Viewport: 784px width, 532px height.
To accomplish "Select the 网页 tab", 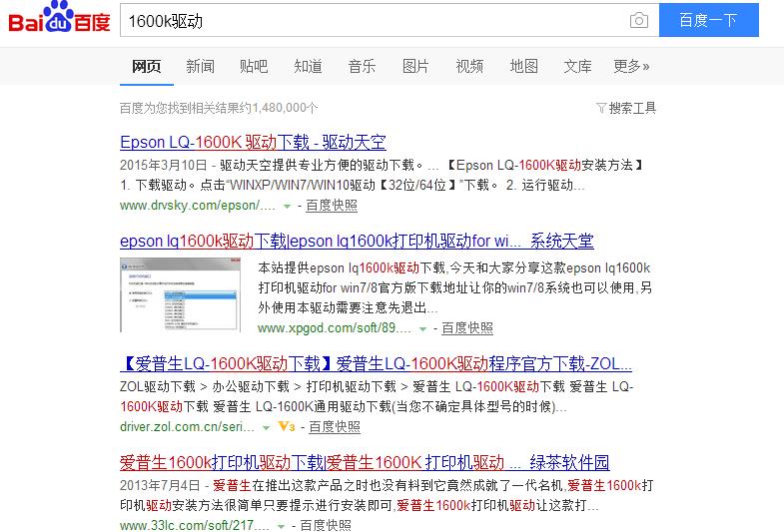I will 147,66.
